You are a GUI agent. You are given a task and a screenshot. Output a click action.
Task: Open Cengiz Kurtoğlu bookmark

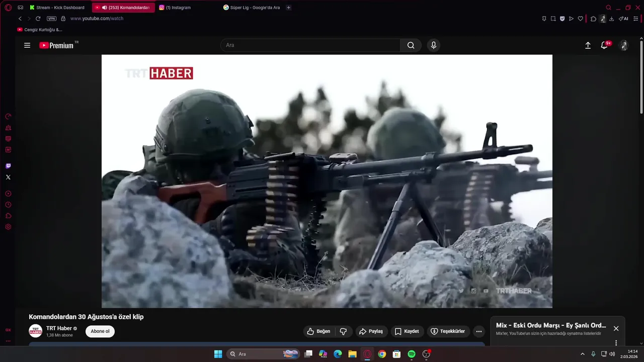pyautogui.click(x=40, y=30)
